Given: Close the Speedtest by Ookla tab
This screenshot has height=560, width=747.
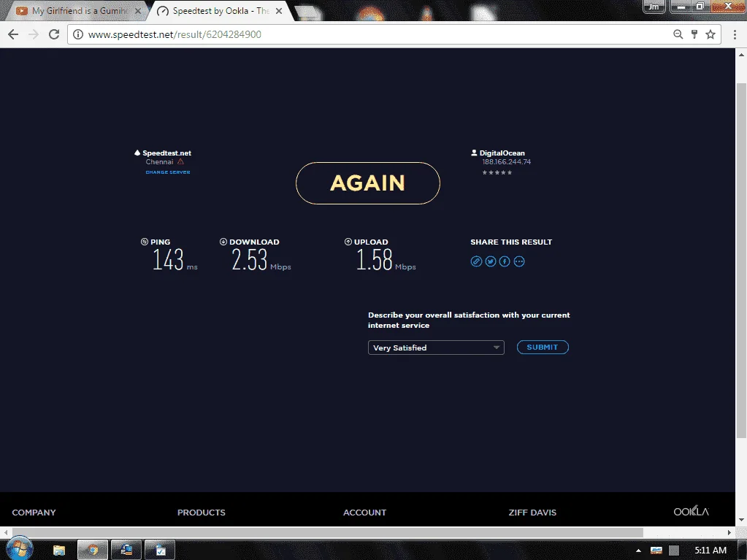Looking at the screenshot, I should (x=279, y=11).
